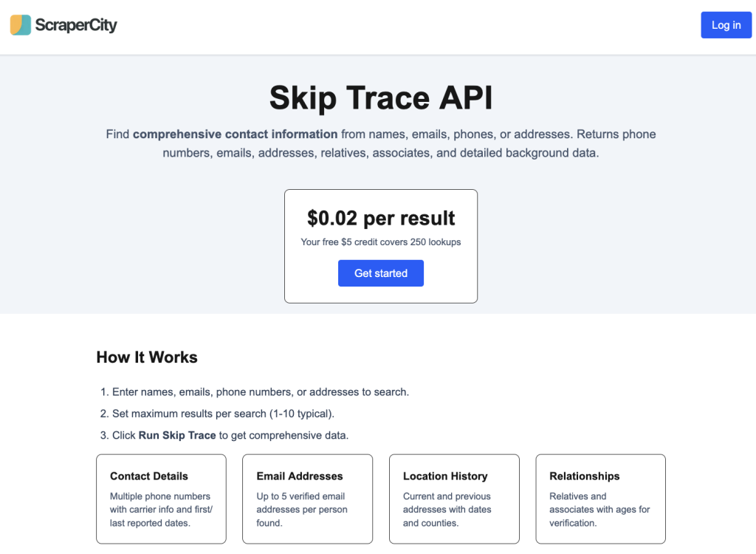
Task: Select the Relationships card title
Action: pyautogui.click(x=585, y=476)
